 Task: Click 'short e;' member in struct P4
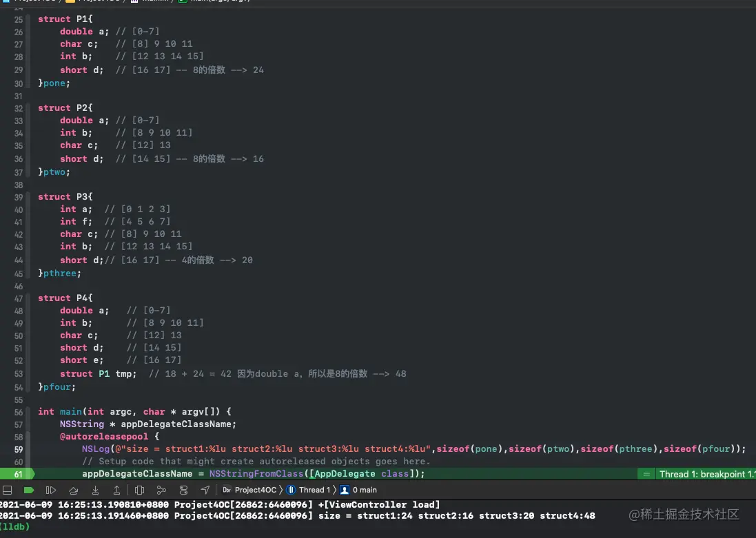pos(81,360)
